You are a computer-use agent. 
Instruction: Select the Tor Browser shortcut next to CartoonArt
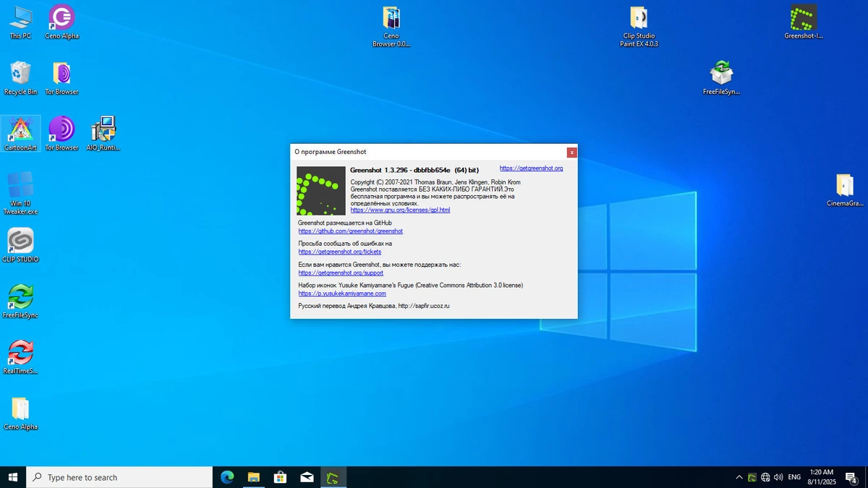pos(61,133)
